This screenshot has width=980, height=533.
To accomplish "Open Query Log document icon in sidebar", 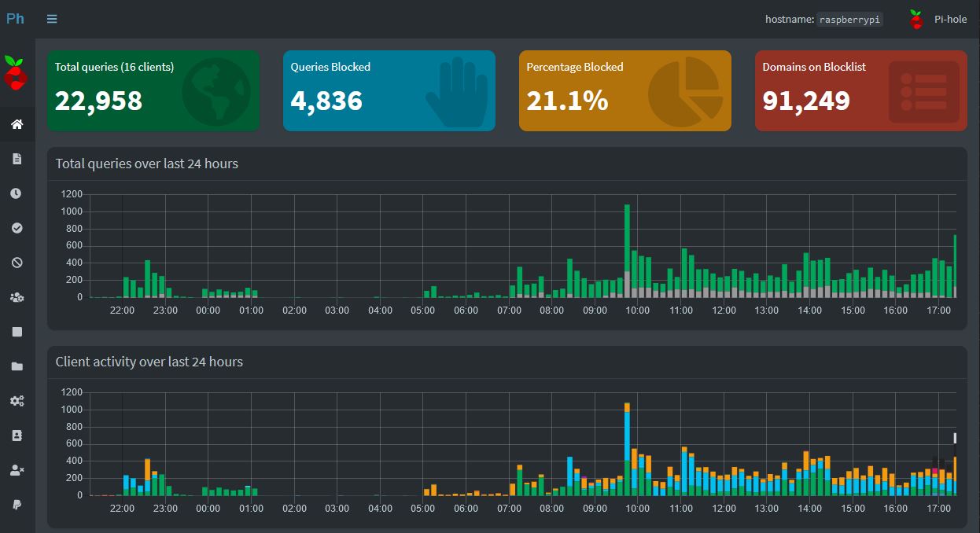I will click(x=17, y=159).
